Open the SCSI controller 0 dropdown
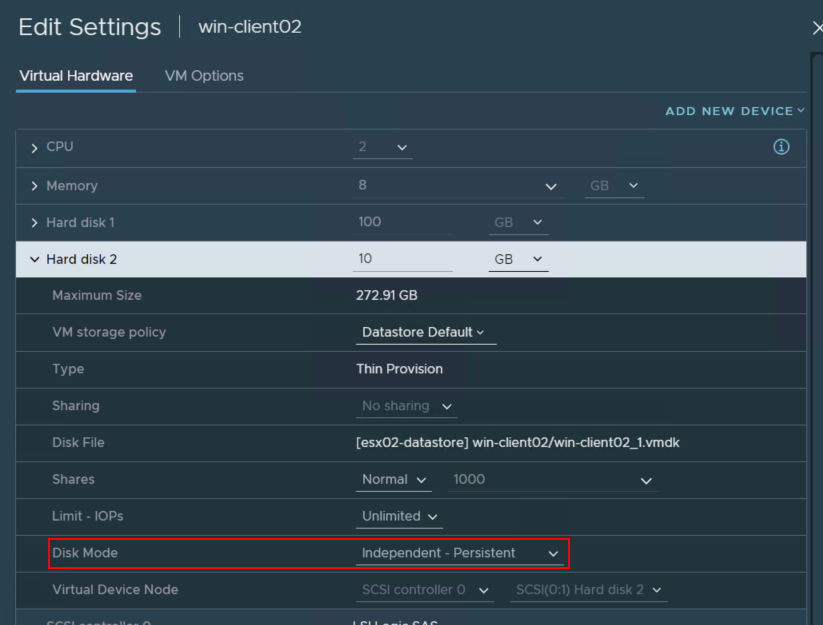823x625 pixels. (425, 590)
